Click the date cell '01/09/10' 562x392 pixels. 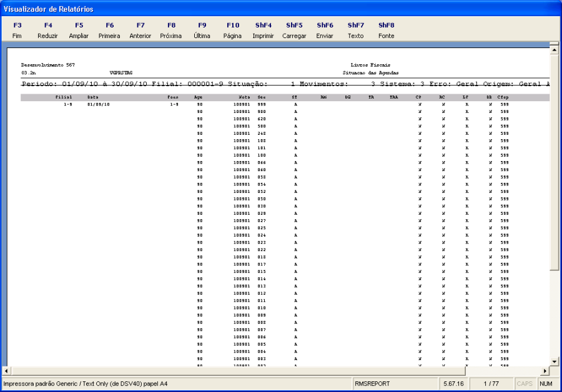pyautogui.click(x=99, y=105)
